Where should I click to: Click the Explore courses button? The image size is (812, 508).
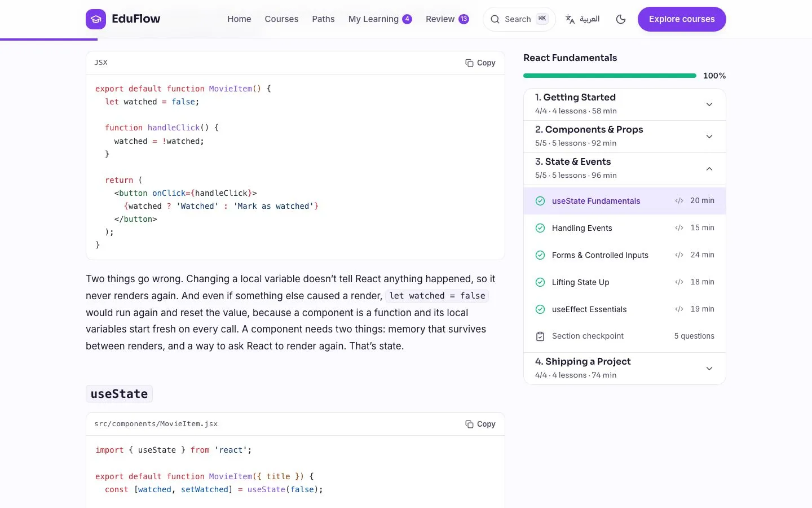[x=682, y=19]
